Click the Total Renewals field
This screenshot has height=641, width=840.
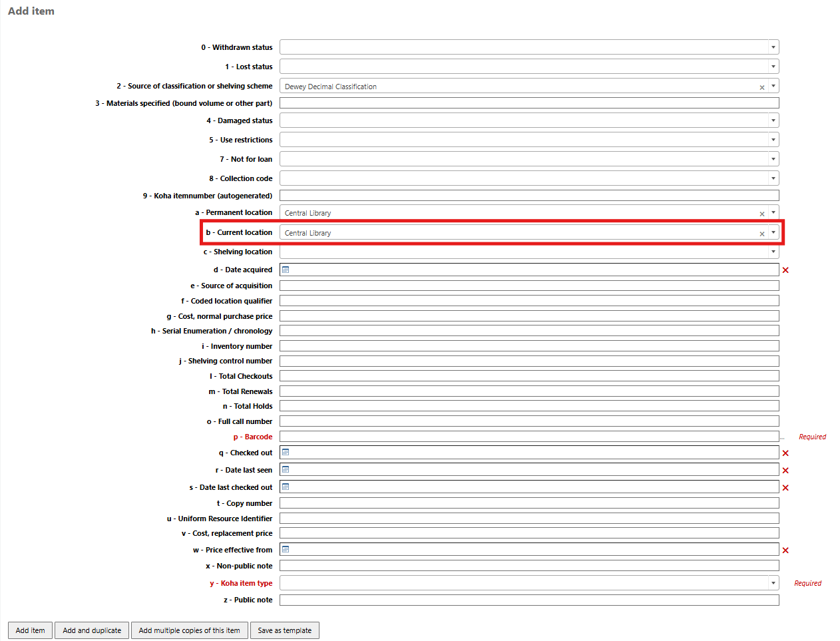pos(529,391)
